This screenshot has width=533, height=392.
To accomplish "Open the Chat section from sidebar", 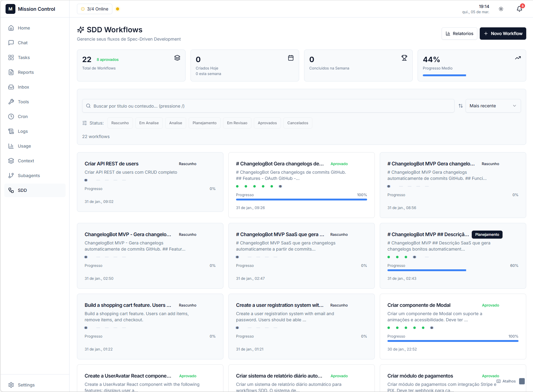I will (x=22, y=43).
